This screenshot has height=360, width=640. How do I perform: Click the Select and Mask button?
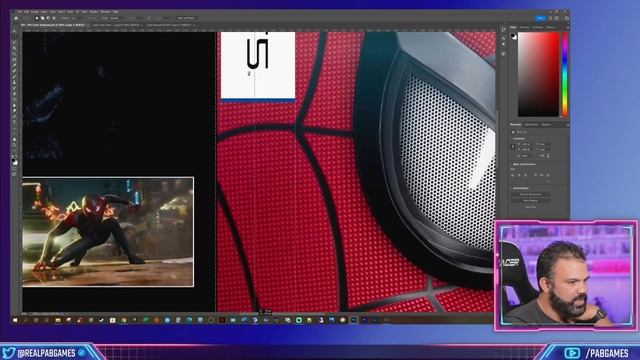pyautogui.click(x=188, y=18)
